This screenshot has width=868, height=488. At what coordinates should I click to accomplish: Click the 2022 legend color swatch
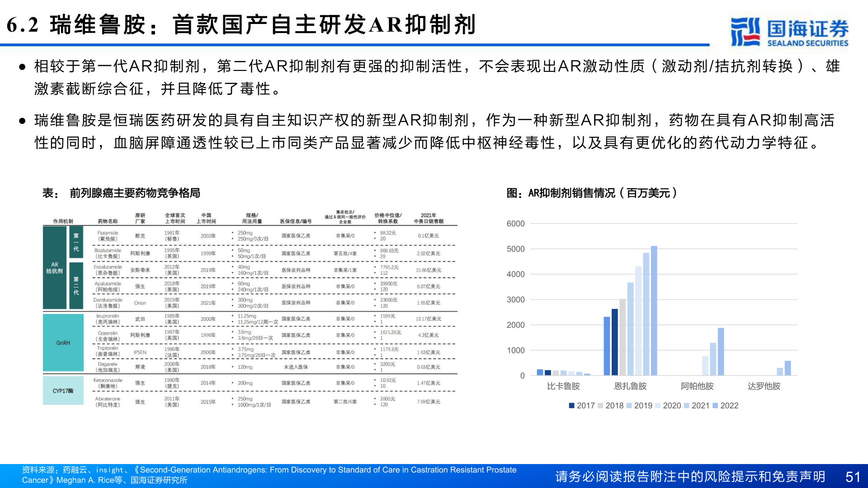pos(715,406)
